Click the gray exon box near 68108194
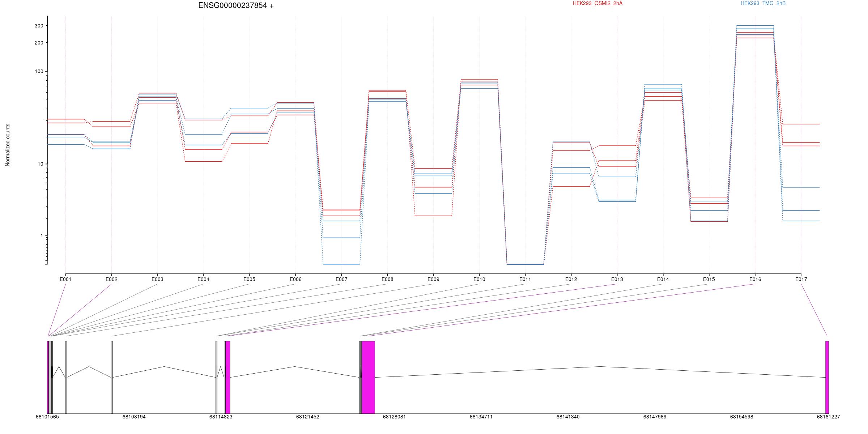This screenshot has width=868, height=434. pos(112,377)
